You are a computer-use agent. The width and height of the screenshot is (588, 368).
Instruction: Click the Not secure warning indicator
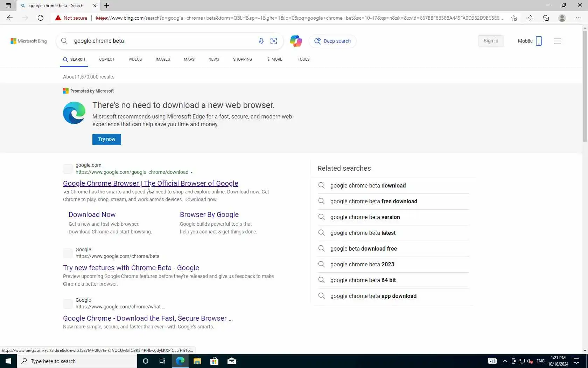(71, 18)
